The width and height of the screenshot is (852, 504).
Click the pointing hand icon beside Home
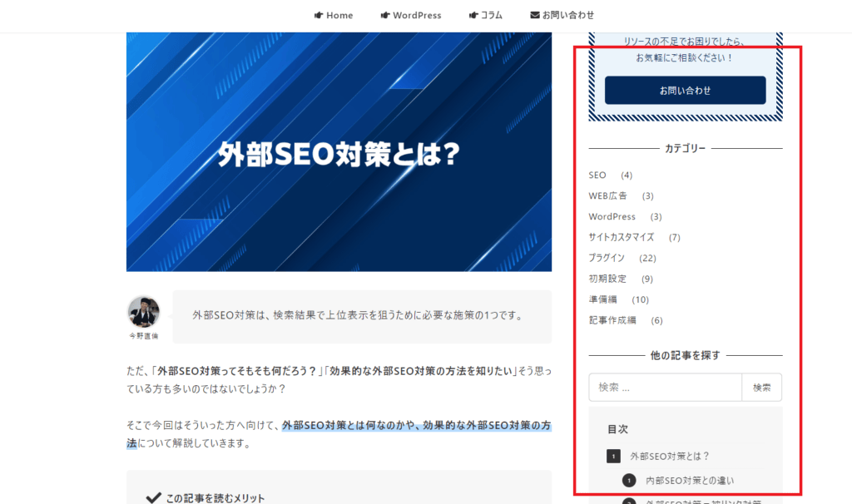pos(319,15)
